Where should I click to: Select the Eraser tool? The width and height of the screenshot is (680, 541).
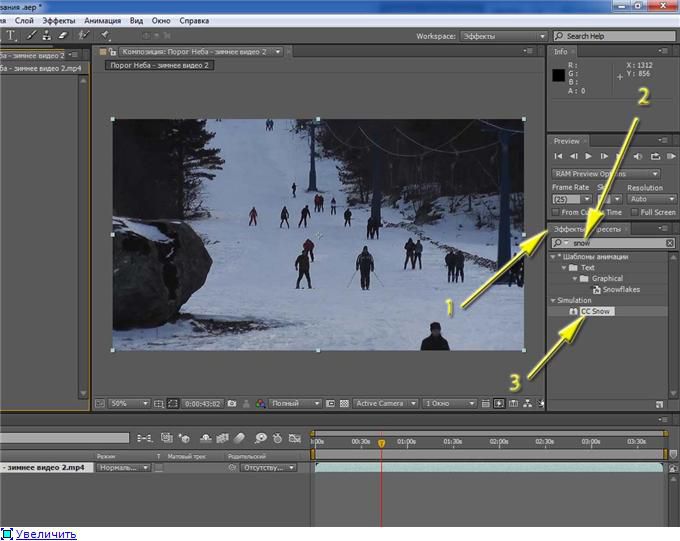coord(62,36)
